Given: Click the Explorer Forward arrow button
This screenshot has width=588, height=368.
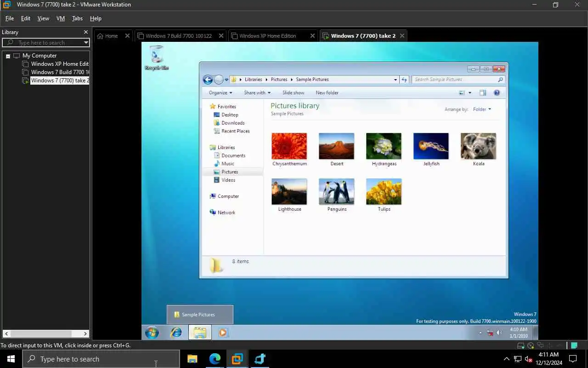Looking at the screenshot, I should point(219,80).
